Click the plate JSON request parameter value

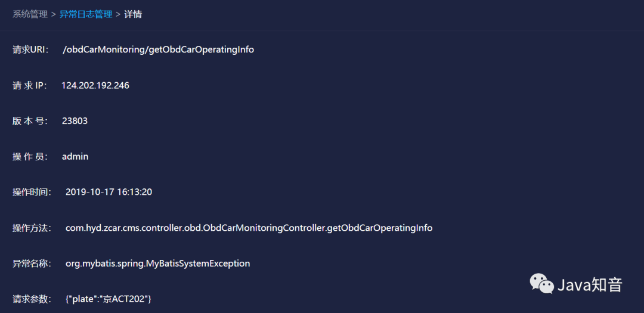[109, 299]
